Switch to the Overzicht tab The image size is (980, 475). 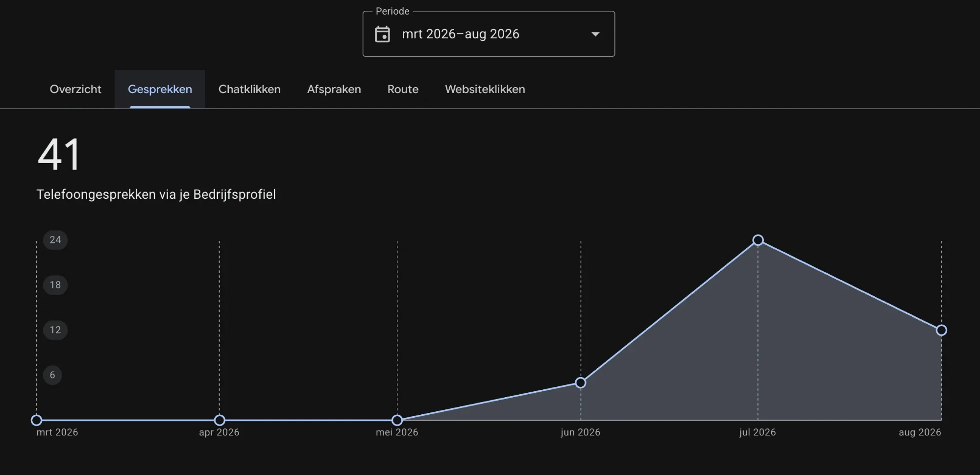[x=75, y=89]
